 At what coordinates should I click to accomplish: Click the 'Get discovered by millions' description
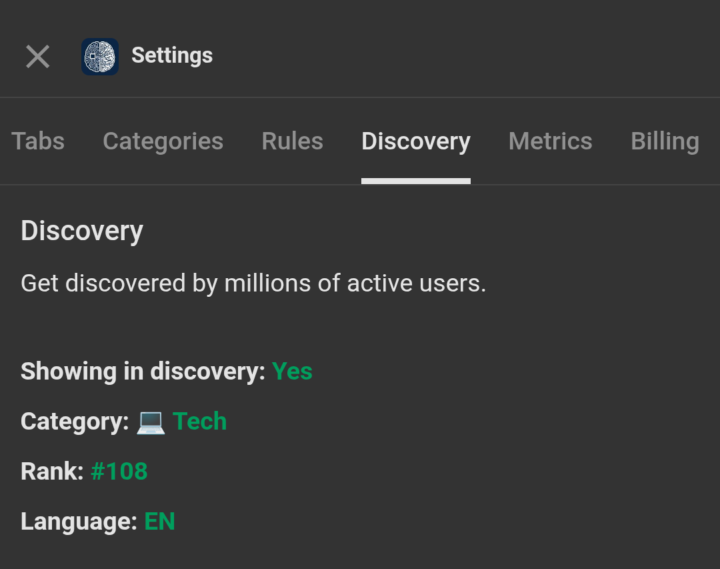[x=253, y=283]
